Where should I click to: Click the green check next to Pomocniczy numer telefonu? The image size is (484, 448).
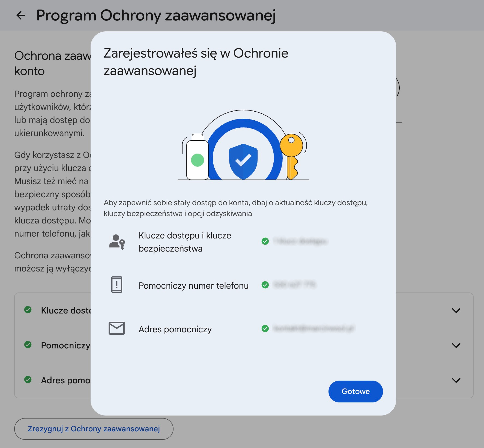pos(265,285)
